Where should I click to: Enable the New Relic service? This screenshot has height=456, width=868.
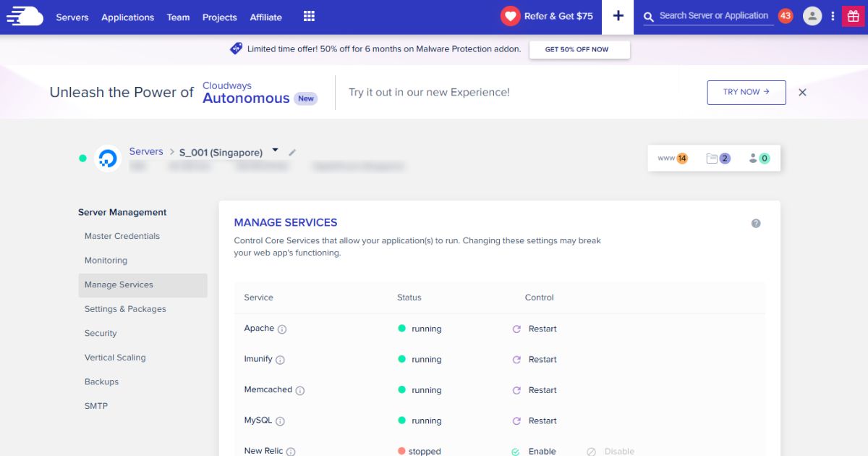pos(535,451)
